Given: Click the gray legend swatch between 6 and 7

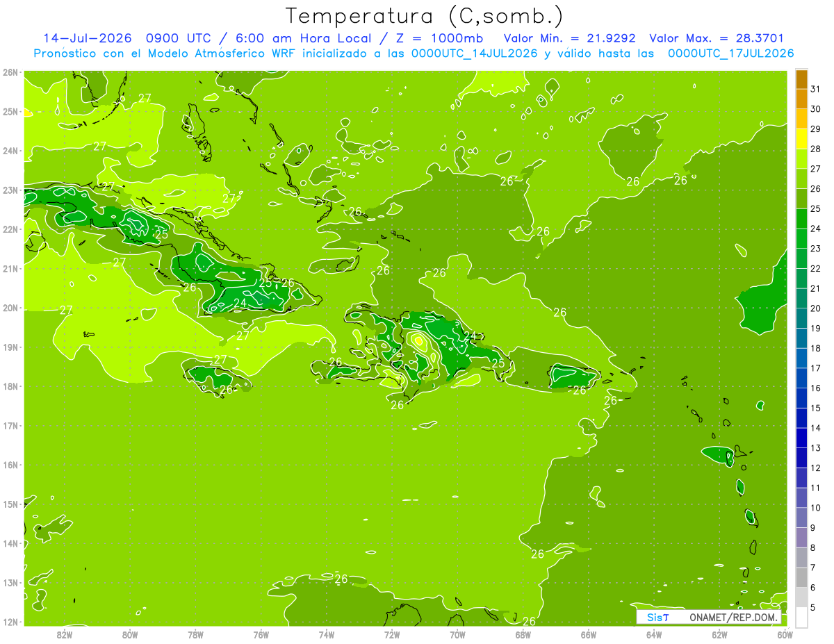Looking at the screenshot, I should tap(801, 577).
